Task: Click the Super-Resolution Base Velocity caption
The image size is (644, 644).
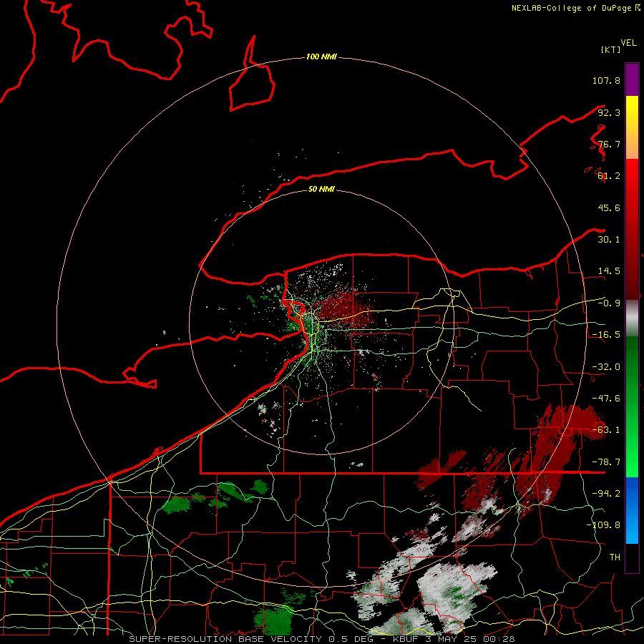Action: point(321,639)
